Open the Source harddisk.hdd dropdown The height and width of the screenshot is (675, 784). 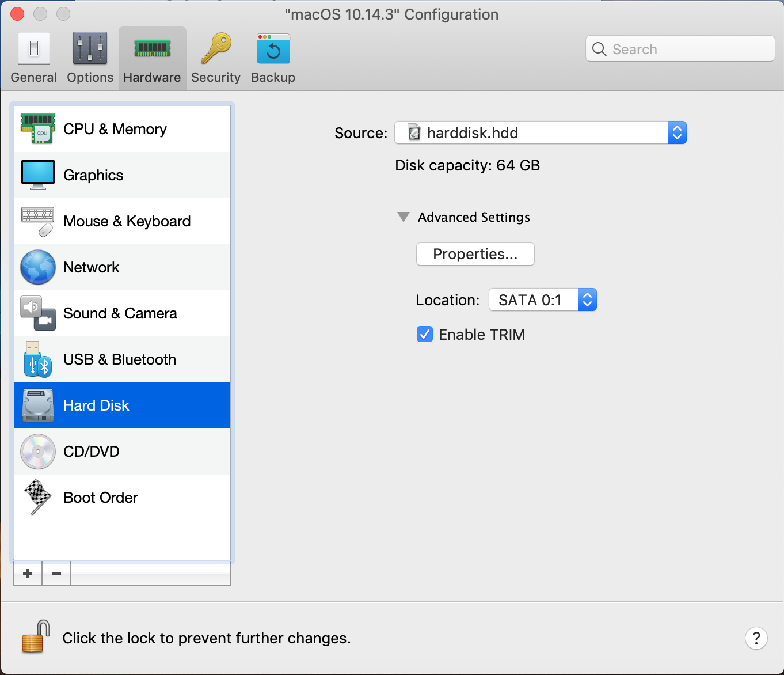[540, 132]
